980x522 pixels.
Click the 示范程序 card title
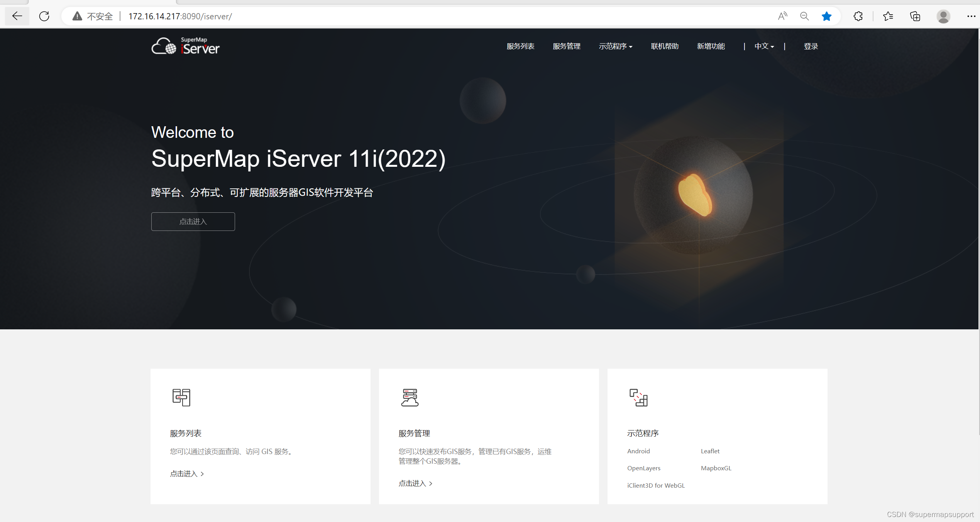tap(643, 433)
